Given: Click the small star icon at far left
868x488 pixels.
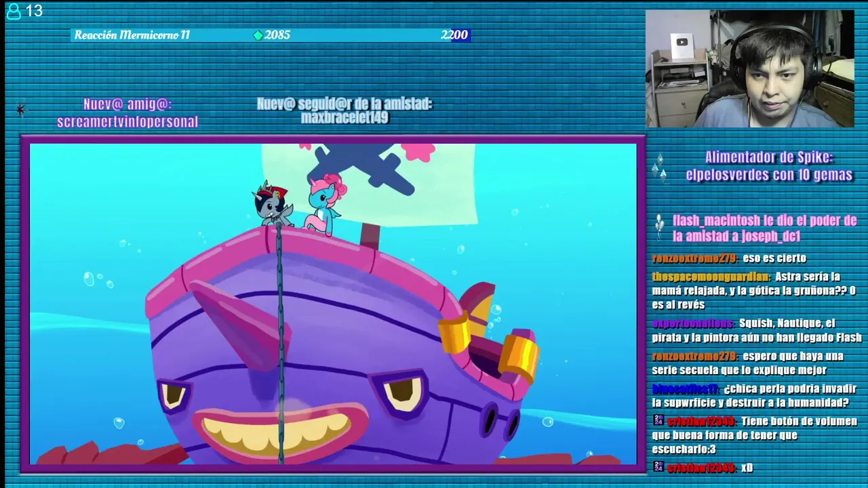Looking at the screenshot, I should [x=21, y=109].
